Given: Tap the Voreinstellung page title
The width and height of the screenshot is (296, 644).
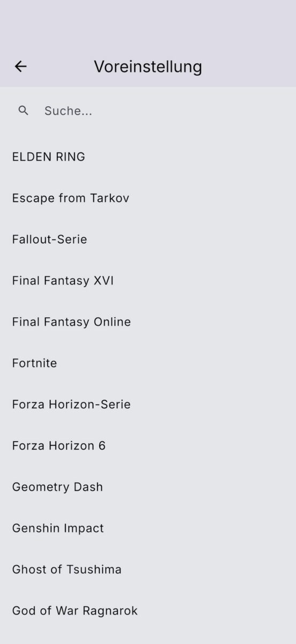Looking at the screenshot, I should pos(148,67).
